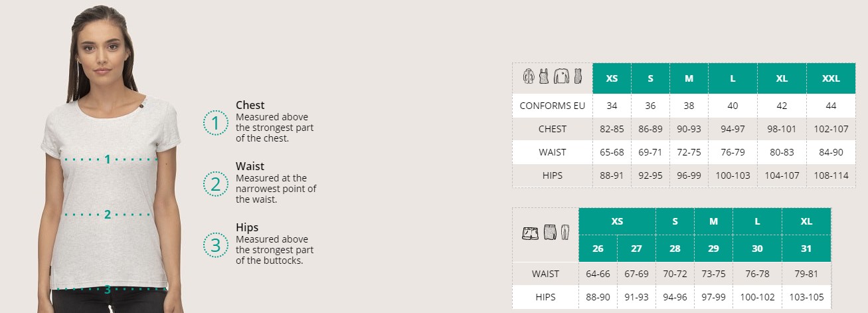Screen dimensions: 868x313
Task: Click the size 26 header in bottoms table
Action: click(598, 249)
